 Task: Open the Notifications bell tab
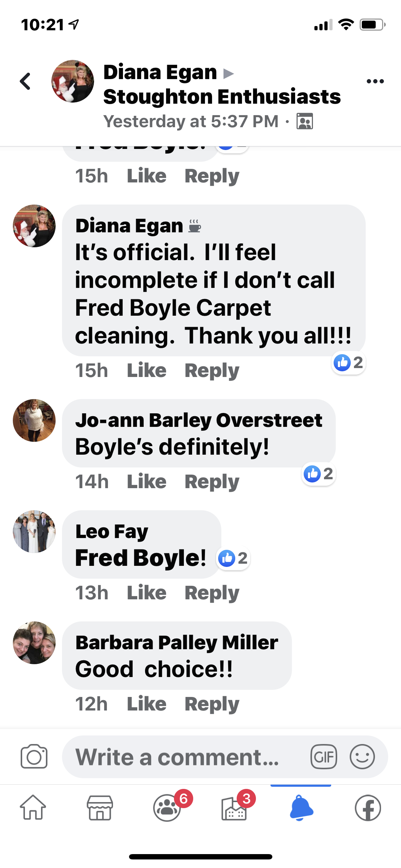(301, 807)
